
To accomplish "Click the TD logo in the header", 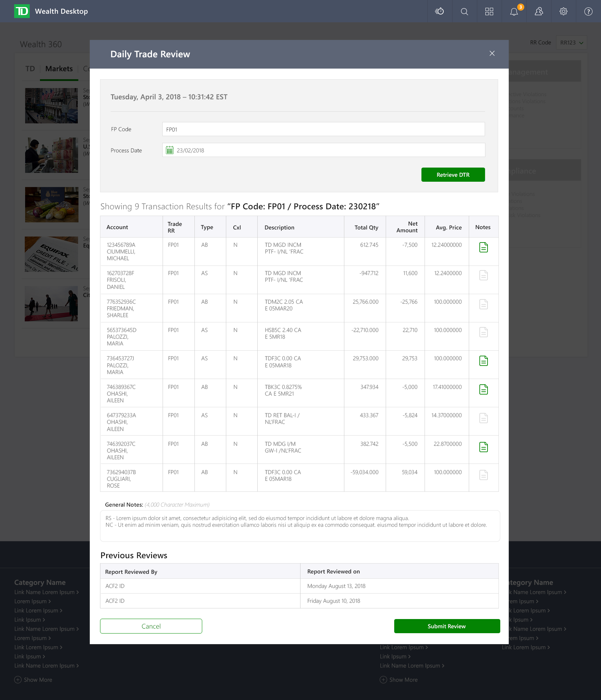I will (22, 11).
